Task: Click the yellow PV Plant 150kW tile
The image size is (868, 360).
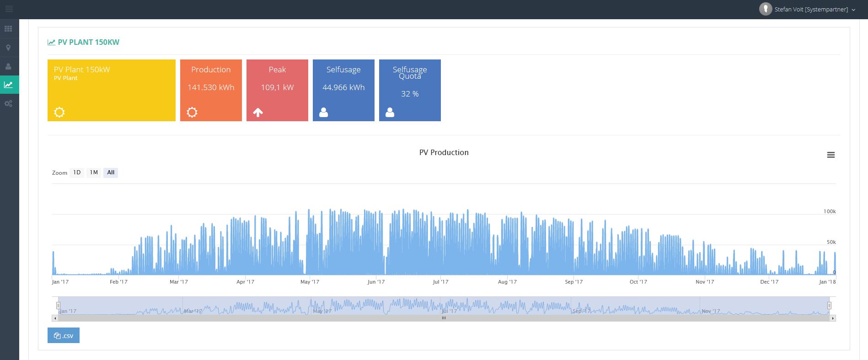Action: pos(111,90)
